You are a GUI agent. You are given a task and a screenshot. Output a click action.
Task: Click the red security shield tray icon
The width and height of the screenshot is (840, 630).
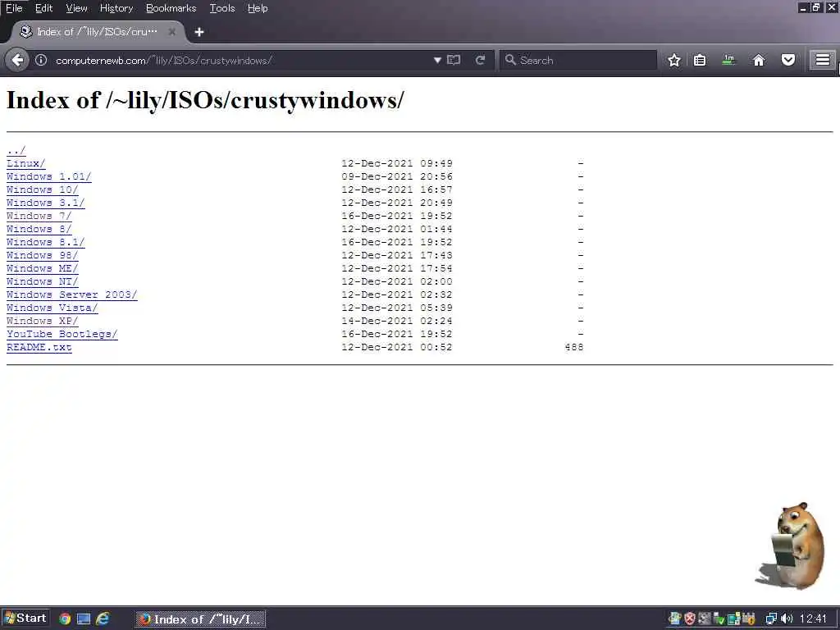[x=689, y=619]
